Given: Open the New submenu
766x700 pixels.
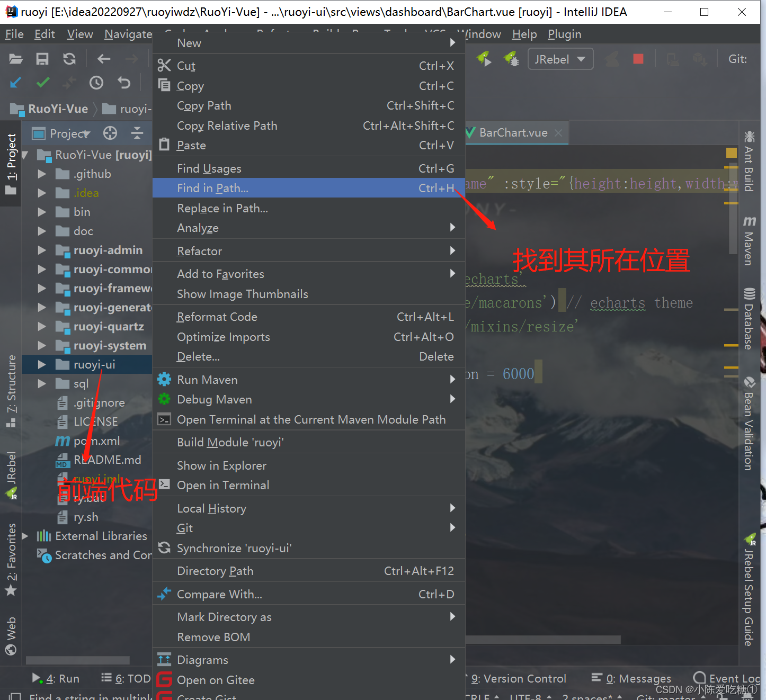Looking at the screenshot, I should click(x=309, y=43).
